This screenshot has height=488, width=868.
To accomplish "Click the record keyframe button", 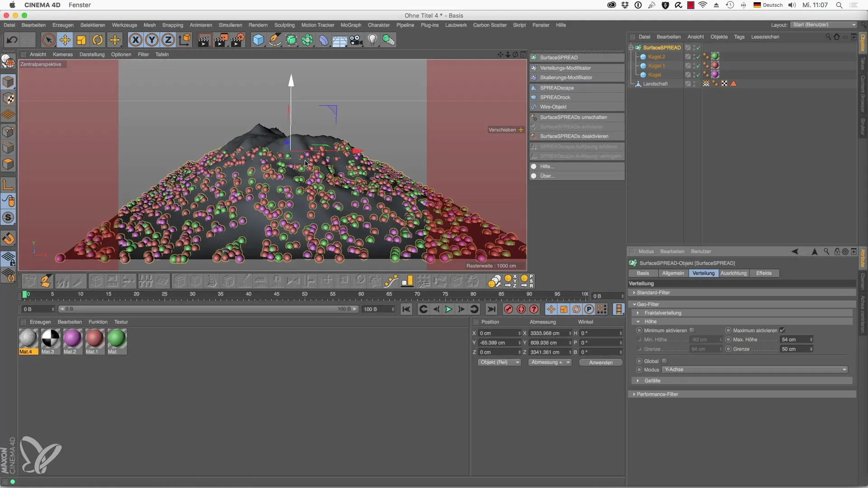I will tap(509, 309).
